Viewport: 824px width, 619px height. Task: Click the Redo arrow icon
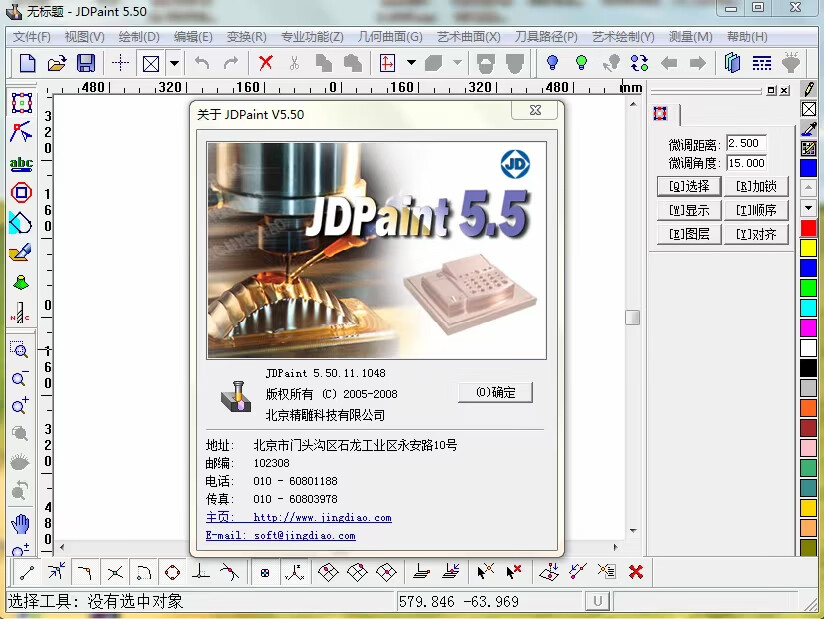(x=231, y=64)
